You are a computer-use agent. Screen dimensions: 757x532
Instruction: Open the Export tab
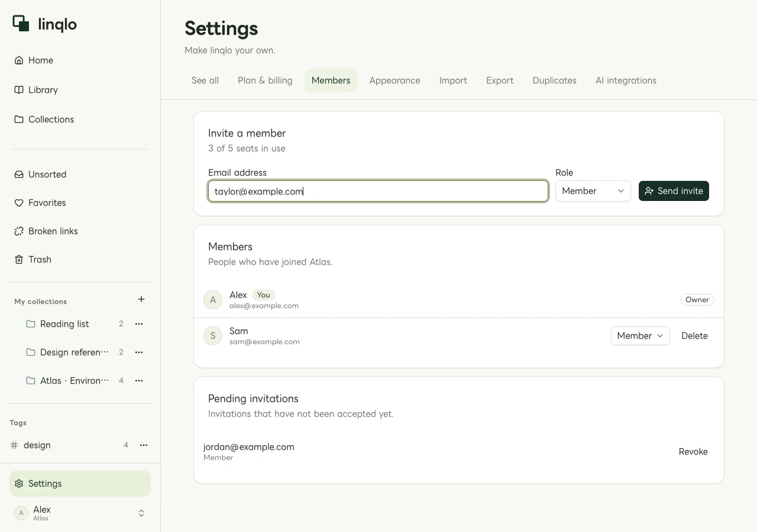500,80
